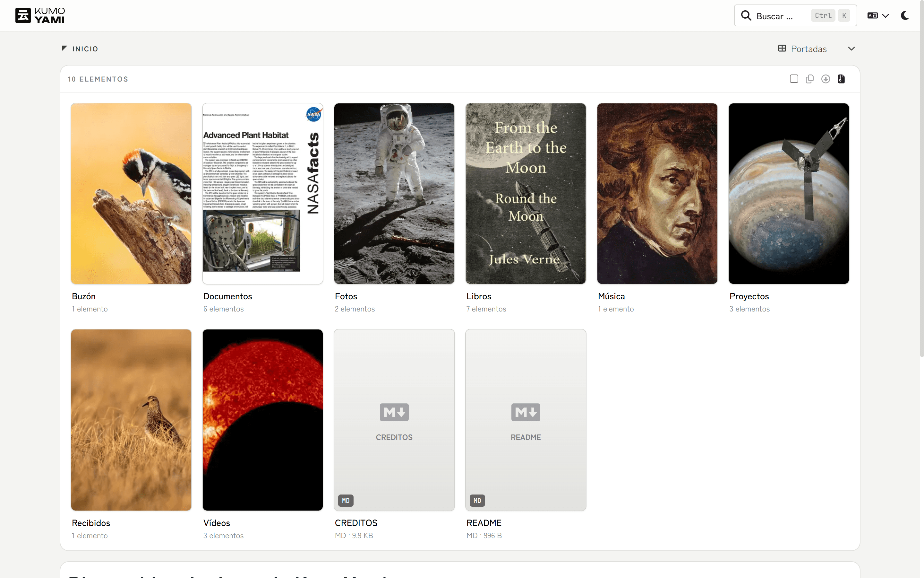924x578 pixels.
Task: Expand the language chevron arrow
Action: pos(886,16)
